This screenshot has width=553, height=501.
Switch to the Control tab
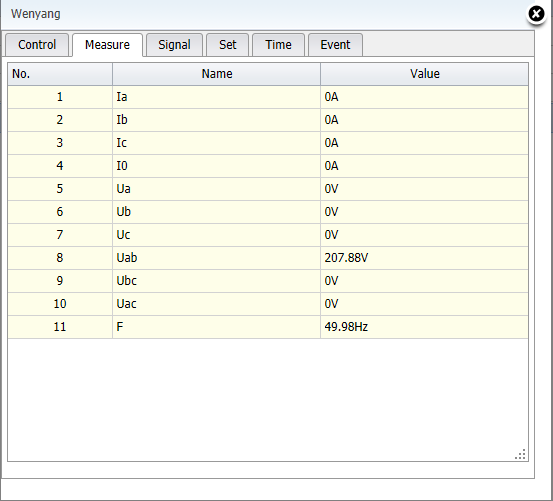coord(37,45)
